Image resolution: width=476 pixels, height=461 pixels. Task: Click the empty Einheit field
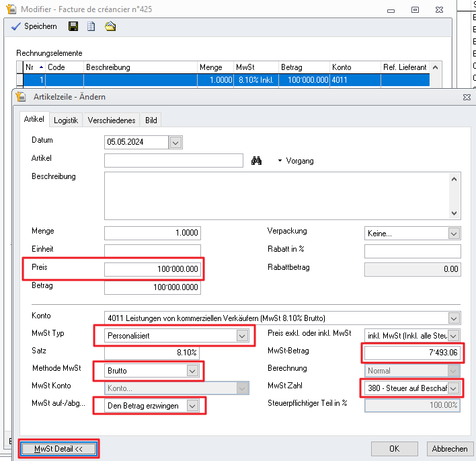pos(153,251)
